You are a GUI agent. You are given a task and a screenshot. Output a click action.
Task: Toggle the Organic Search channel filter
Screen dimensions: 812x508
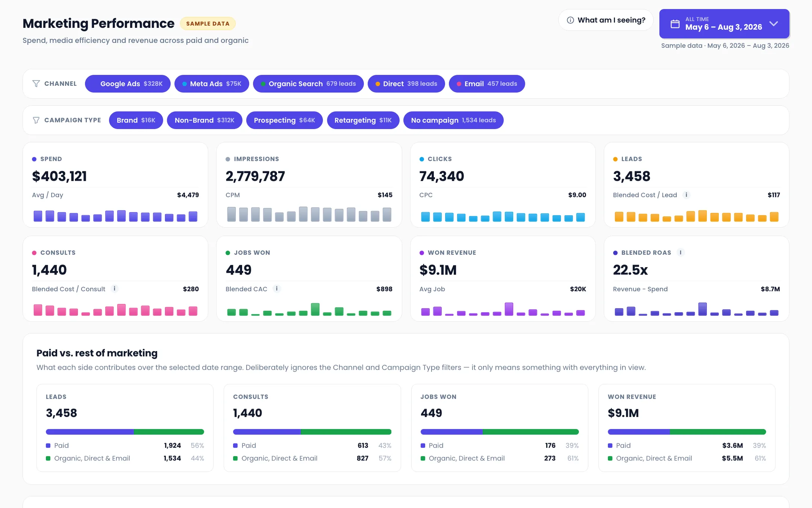click(x=308, y=84)
